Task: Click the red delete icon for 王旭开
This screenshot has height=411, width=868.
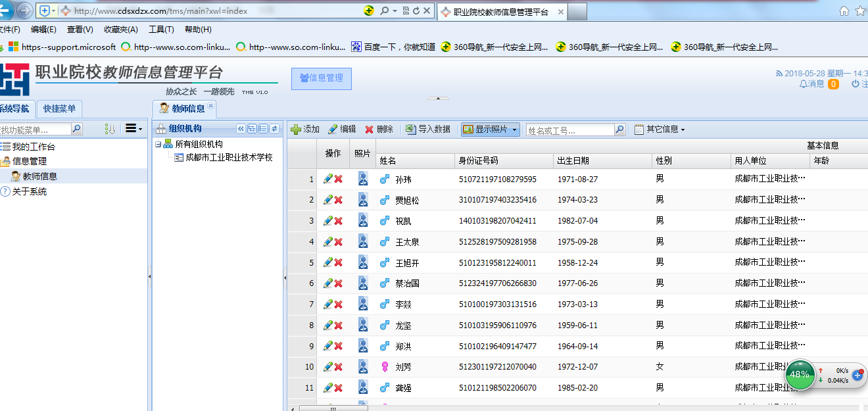Action: pos(339,262)
